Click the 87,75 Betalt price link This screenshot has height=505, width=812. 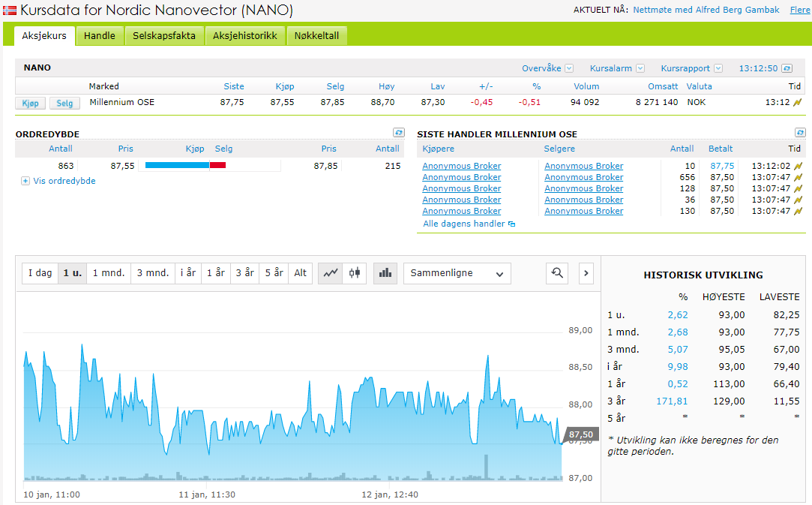[x=722, y=166]
